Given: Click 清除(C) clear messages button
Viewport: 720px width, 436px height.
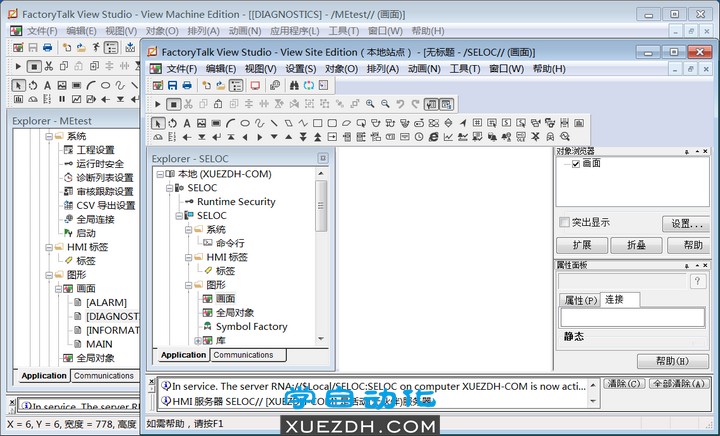Looking at the screenshot, I should tap(624, 384).
